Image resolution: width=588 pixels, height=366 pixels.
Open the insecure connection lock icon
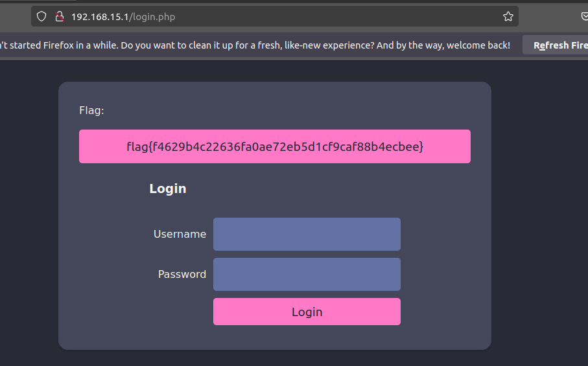click(x=59, y=17)
